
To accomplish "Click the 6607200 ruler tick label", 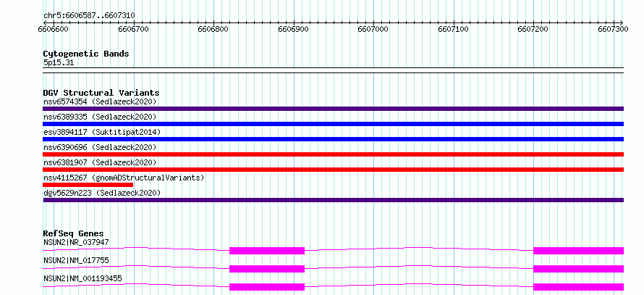I will click(x=533, y=29).
